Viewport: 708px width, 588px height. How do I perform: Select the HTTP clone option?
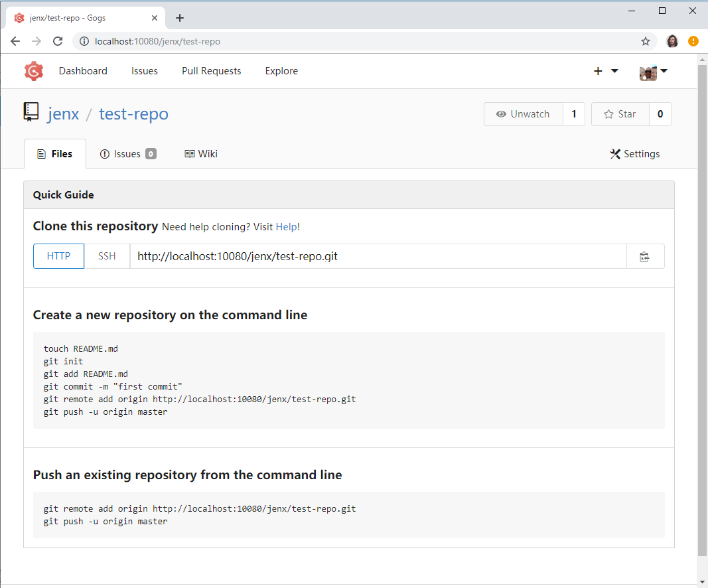click(58, 256)
